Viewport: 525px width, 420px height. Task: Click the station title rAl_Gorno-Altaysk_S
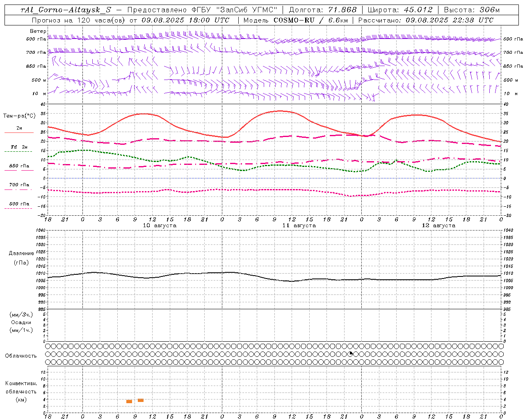(66, 10)
